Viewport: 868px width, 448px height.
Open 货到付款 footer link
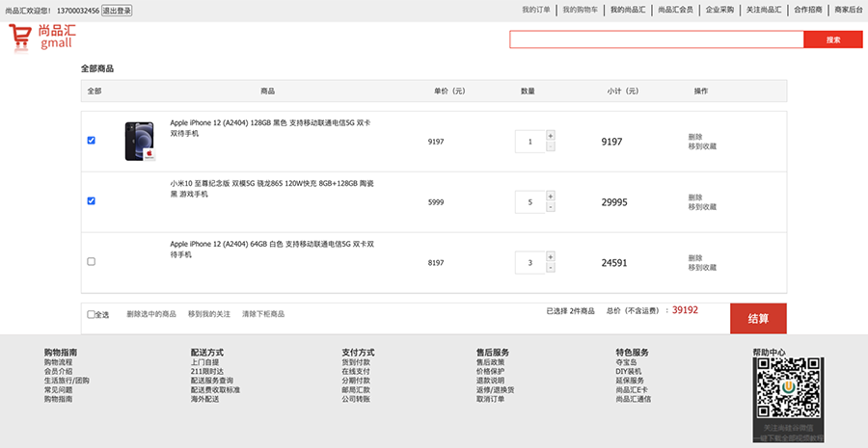(355, 362)
